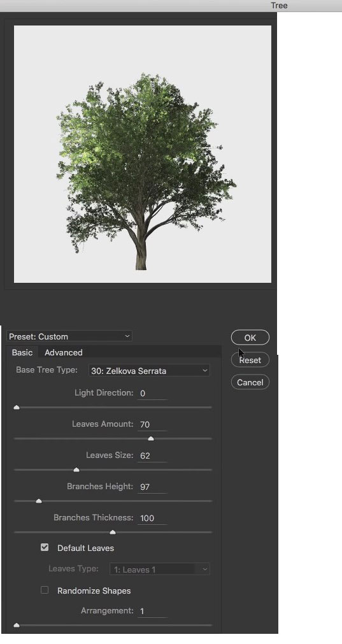Open the Preset Custom dropdown
342x644 pixels.
pos(69,336)
